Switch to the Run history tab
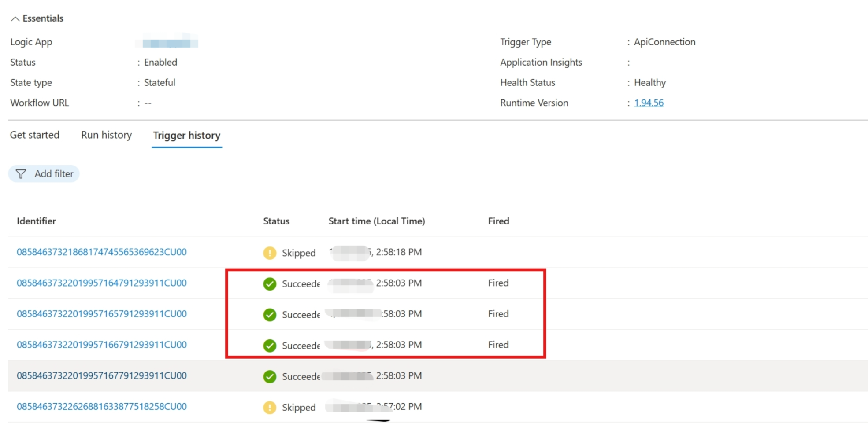This screenshot has height=423, width=868. click(x=106, y=135)
